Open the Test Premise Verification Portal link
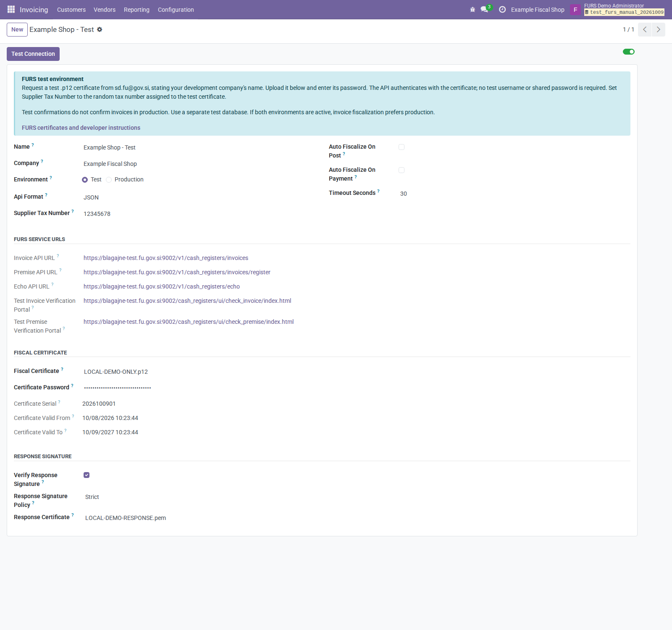672x630 pixels. click(189, 322)
